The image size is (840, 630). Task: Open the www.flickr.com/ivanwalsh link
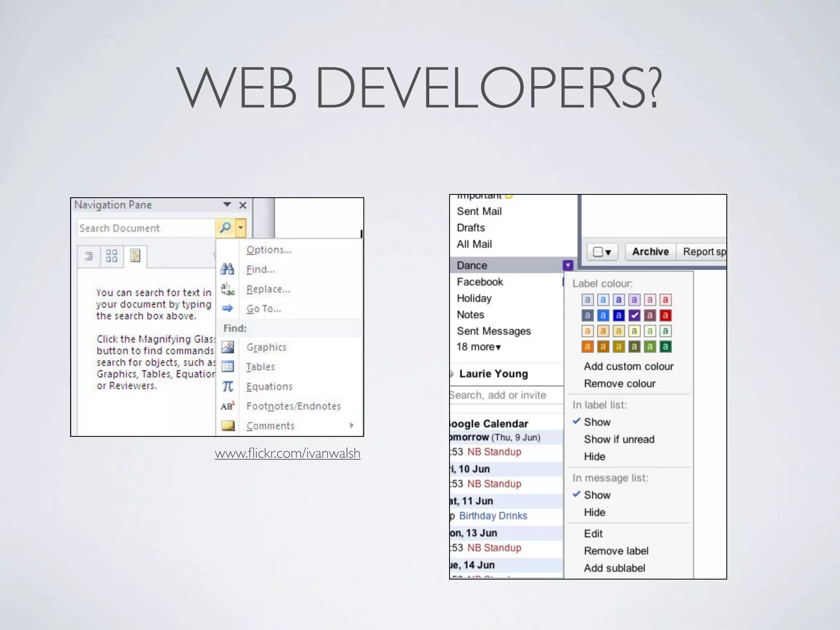288,453
